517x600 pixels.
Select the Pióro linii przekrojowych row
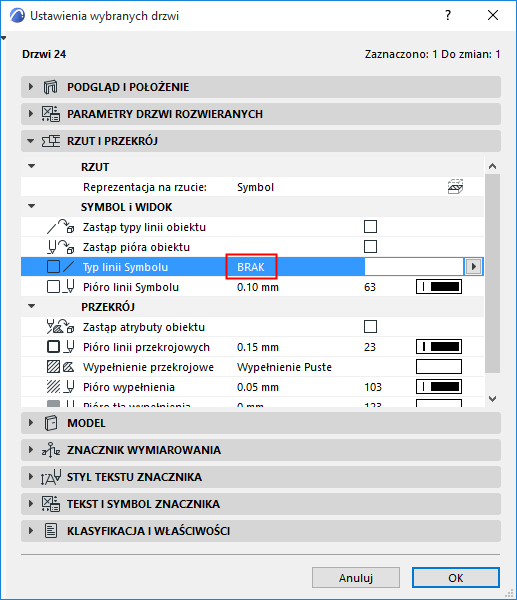tap(252, 347)
